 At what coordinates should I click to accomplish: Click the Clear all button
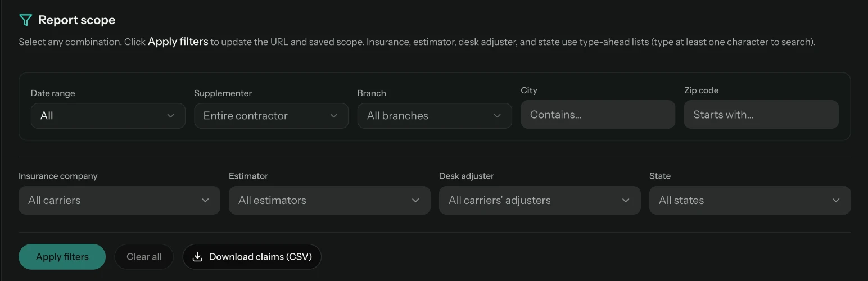[144, 257]
